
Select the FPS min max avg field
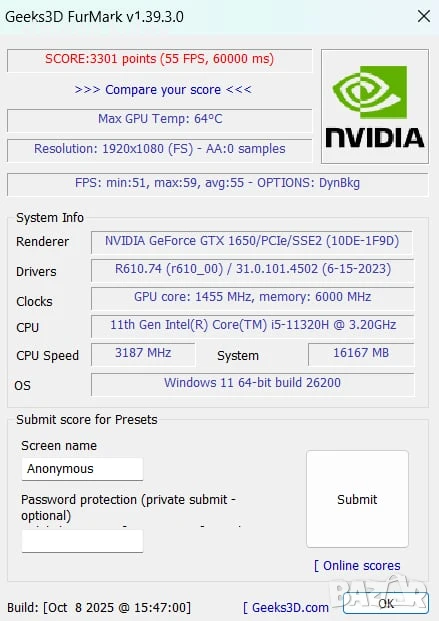218,184
